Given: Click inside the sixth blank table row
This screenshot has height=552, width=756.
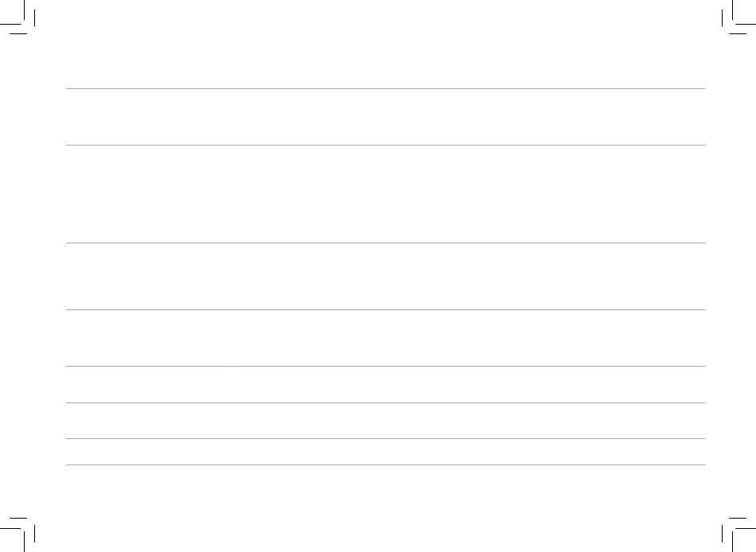Looking at the screenshot, I should click(385, 421).
